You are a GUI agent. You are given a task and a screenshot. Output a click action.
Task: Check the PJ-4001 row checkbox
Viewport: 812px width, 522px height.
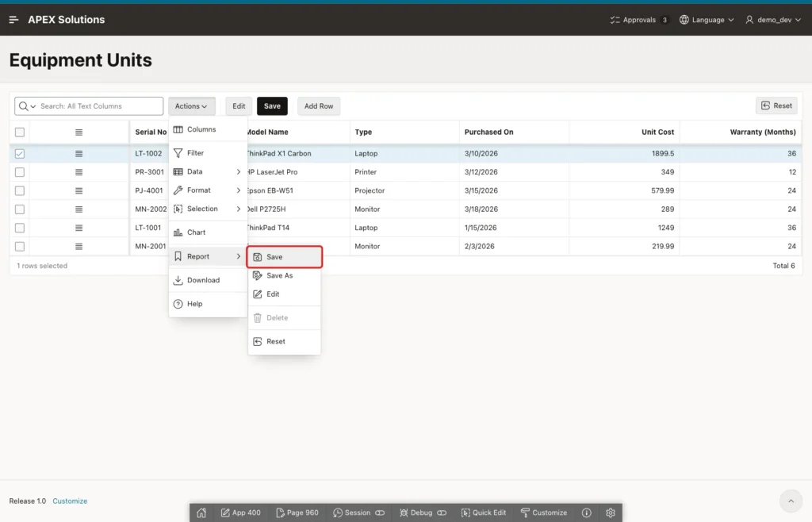[x=20, y=190]
